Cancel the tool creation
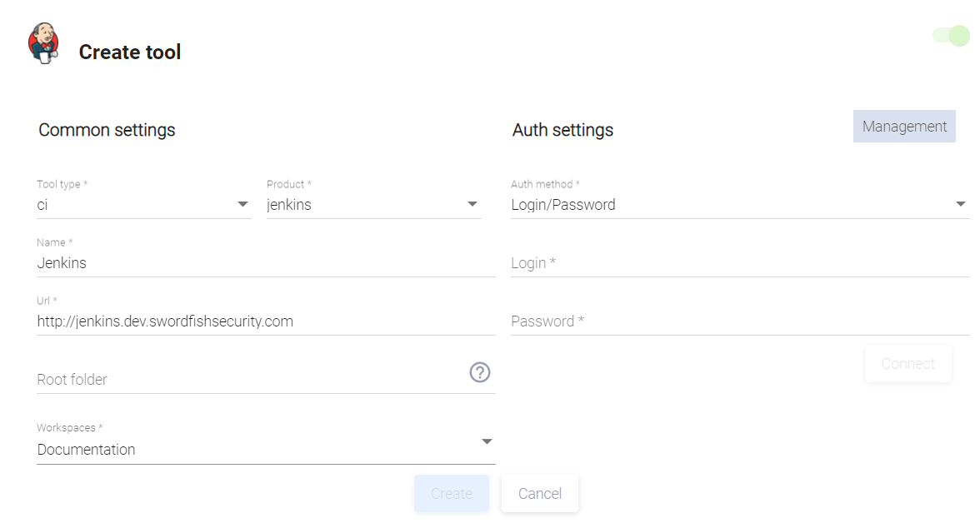Screen dimensions: 980x523 tap(540, 494)
